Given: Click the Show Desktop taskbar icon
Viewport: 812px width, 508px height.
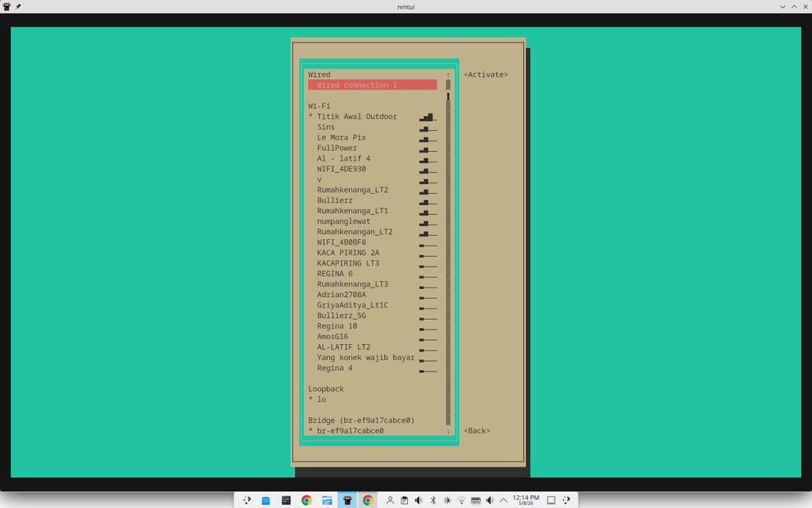Looking at the screenshot, I should tap(551, 501).
